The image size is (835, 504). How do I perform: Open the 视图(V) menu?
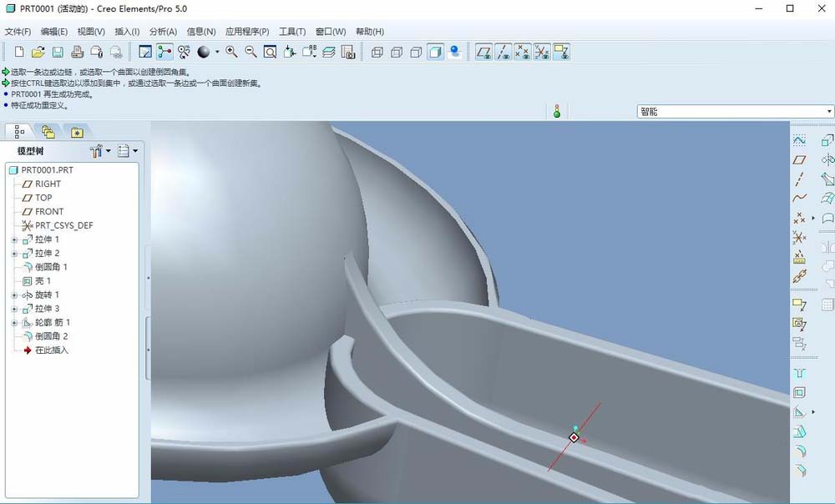91,32
